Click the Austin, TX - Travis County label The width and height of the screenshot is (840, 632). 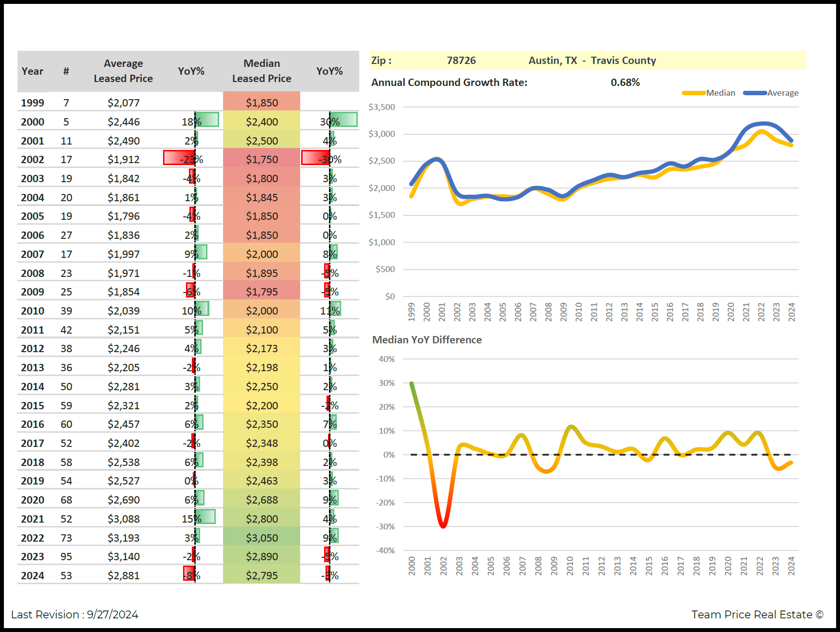point(592,61)
